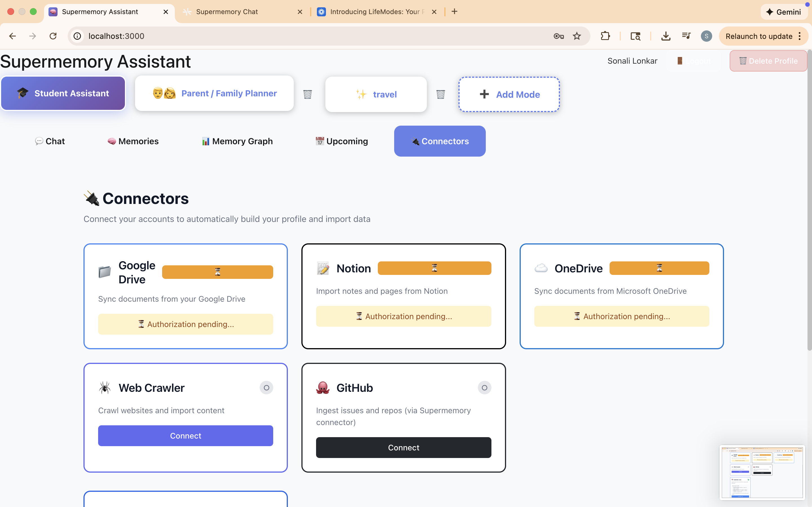Open media controls icon in toolbar
The image size is (812, 507).
[686, 36]
